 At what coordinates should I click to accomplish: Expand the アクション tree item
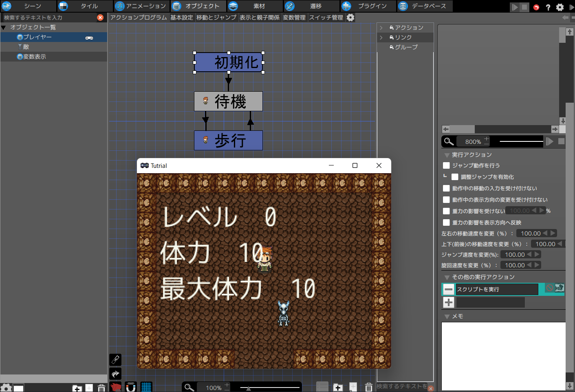coord(381,27)
